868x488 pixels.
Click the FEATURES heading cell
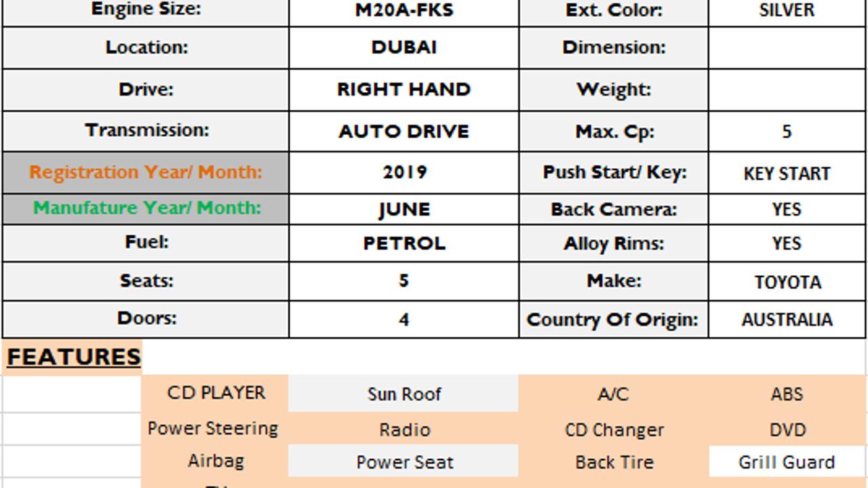point(73,357)
